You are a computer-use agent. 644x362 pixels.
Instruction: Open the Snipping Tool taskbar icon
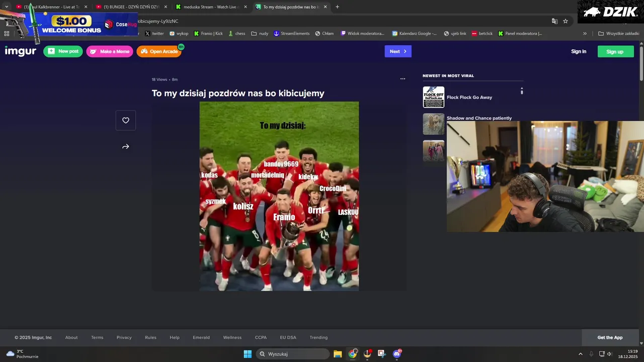[x=382, y=354]
